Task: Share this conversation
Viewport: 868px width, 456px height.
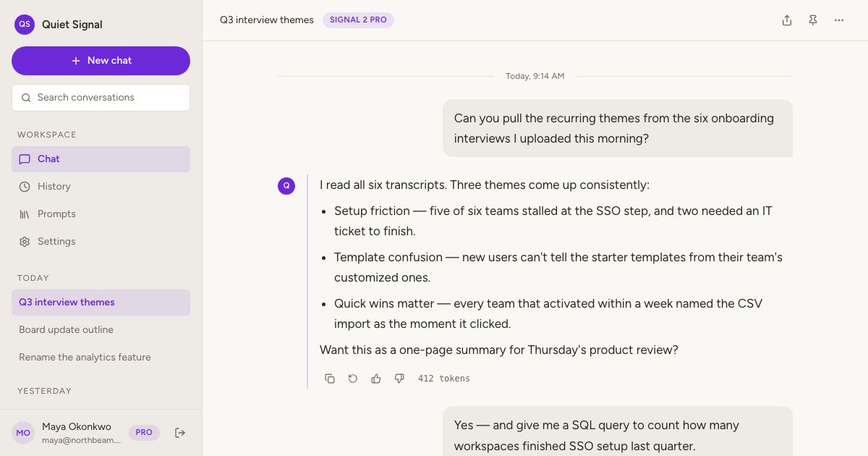Action: (787, 20)
